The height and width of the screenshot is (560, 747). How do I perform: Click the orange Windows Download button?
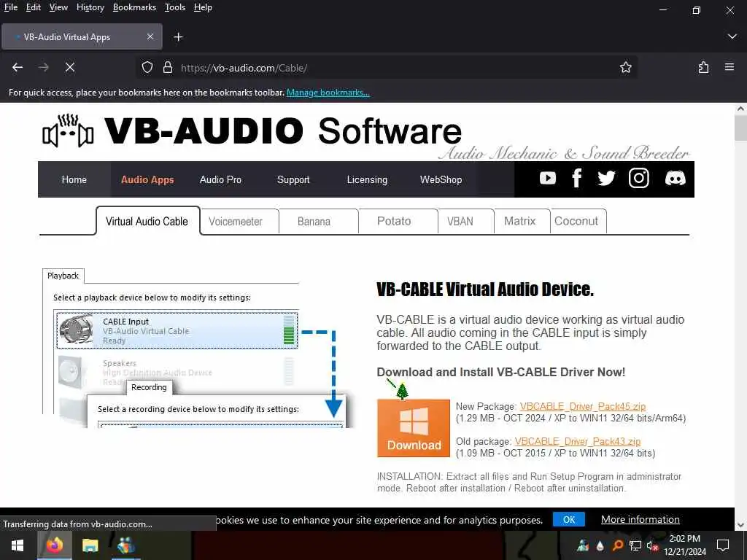pos(414,428)
